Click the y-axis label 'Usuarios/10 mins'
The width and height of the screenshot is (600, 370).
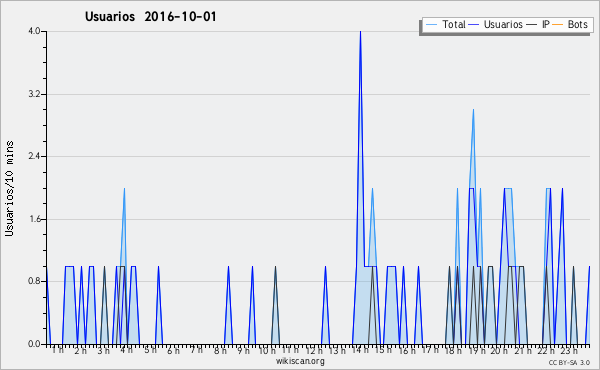(x=9, y=188)
